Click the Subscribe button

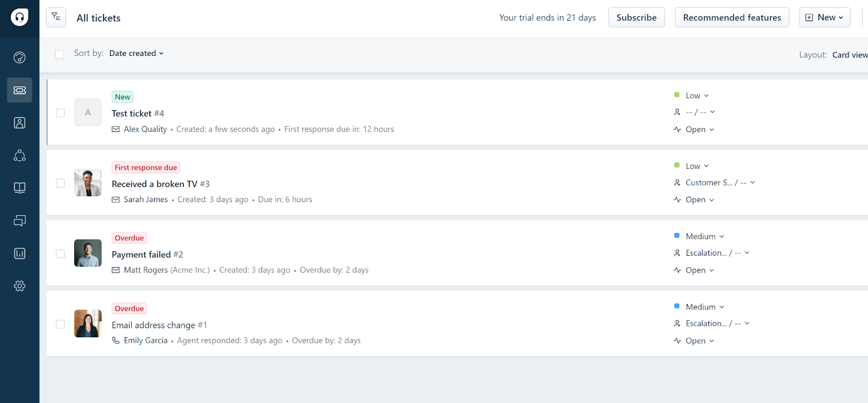(636, 17)
